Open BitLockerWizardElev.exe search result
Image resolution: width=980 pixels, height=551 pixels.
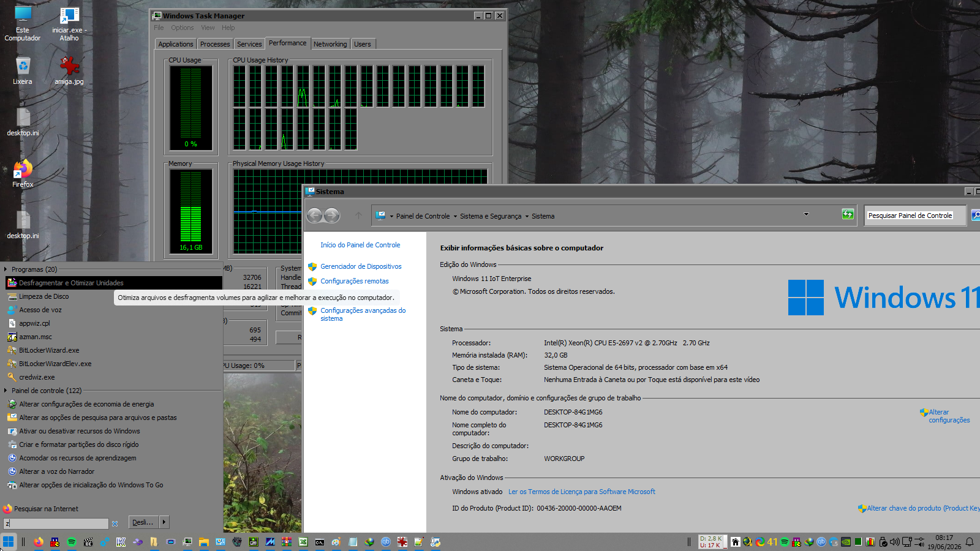click(114, 364)
